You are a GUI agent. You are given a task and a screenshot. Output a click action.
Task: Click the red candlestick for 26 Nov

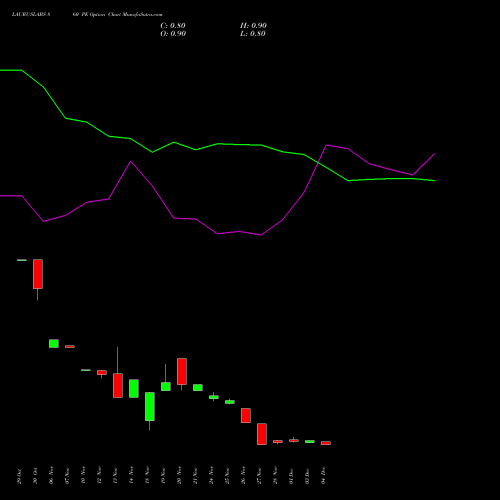click(246, 416)
